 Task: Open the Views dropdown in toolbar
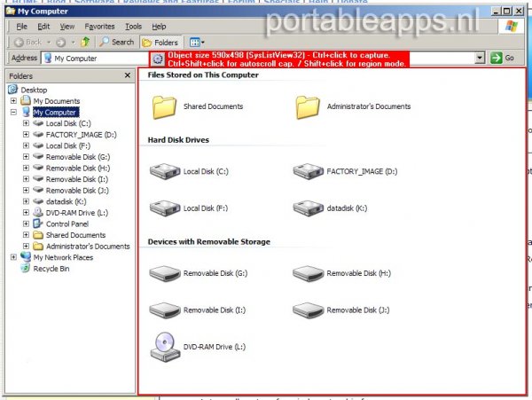pyautogui.click(x=196, y=42)
